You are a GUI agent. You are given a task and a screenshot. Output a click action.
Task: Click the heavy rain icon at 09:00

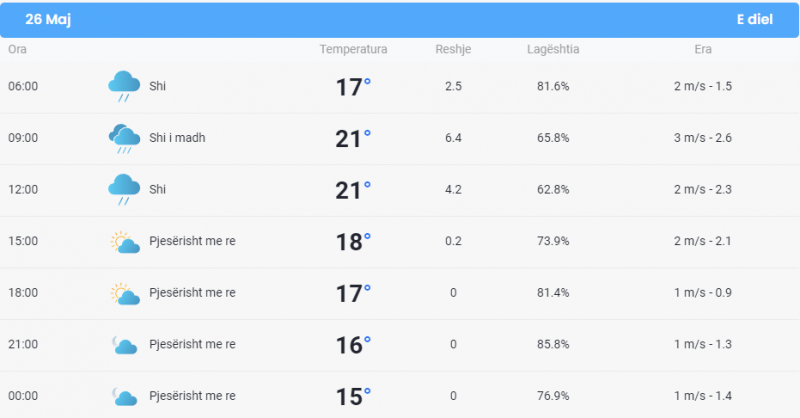click(x=124, y=138)
